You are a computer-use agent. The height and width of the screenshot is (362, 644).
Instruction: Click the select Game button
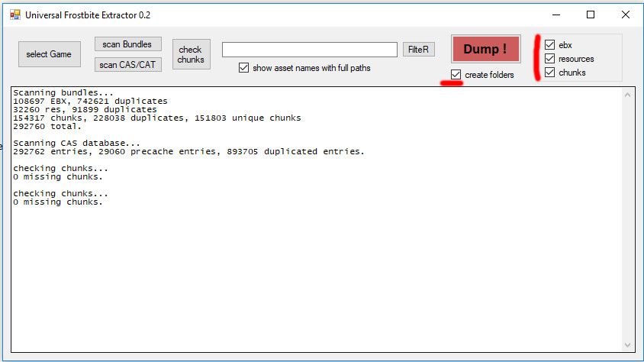coord(50,54)
